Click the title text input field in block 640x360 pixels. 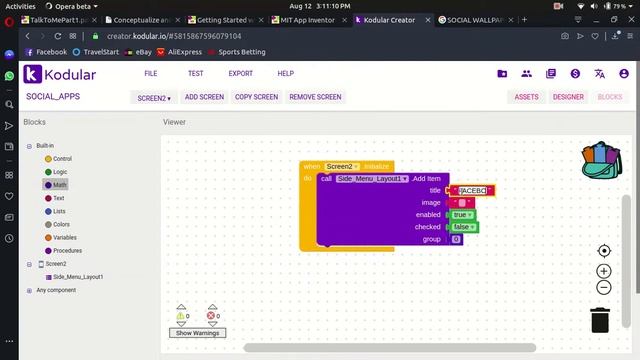click(473, 191)
